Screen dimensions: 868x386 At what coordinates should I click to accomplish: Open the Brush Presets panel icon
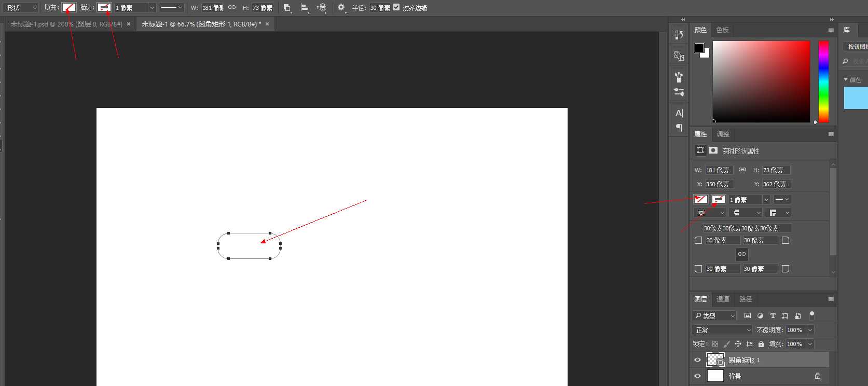click(x=679, y=77)
